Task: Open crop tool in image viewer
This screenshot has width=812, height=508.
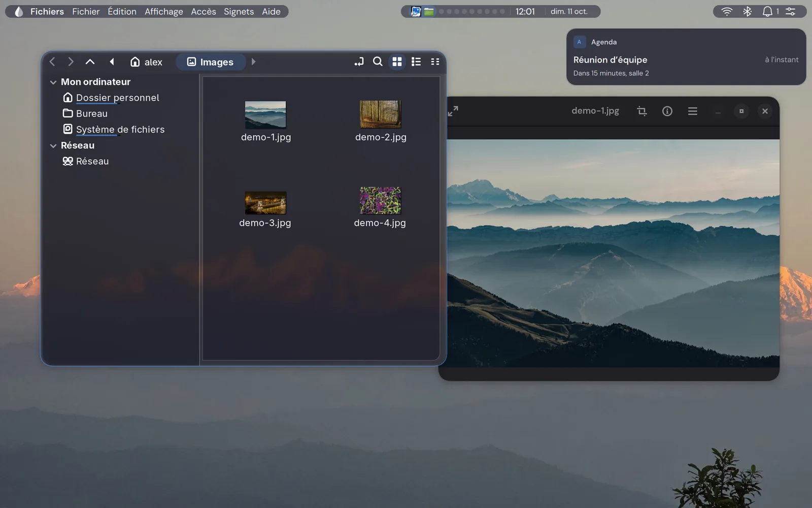Action: 642,111
